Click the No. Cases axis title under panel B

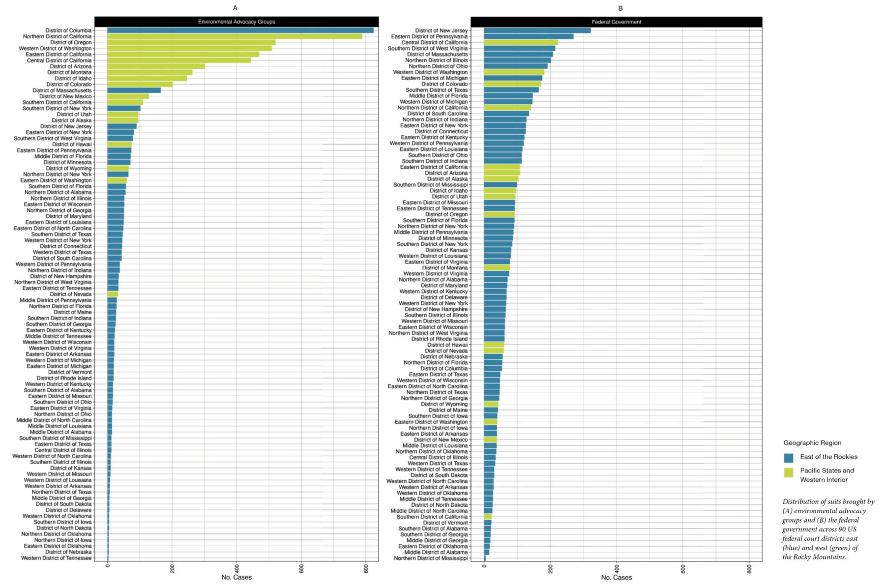pyautogui.click(x=616, y=577)
